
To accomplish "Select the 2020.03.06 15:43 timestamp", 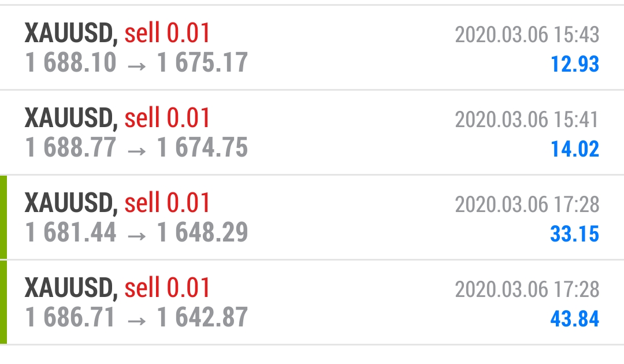I will [527, 35].
